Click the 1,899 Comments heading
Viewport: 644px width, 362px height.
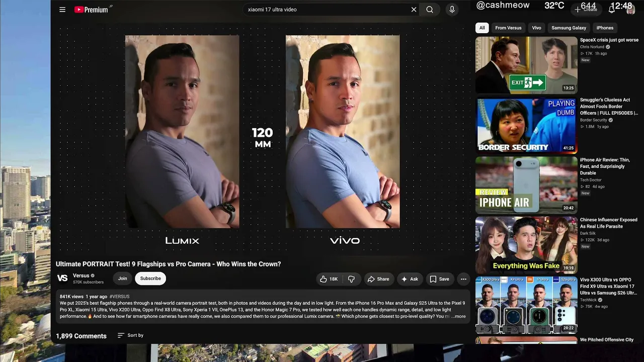(81, 336)
